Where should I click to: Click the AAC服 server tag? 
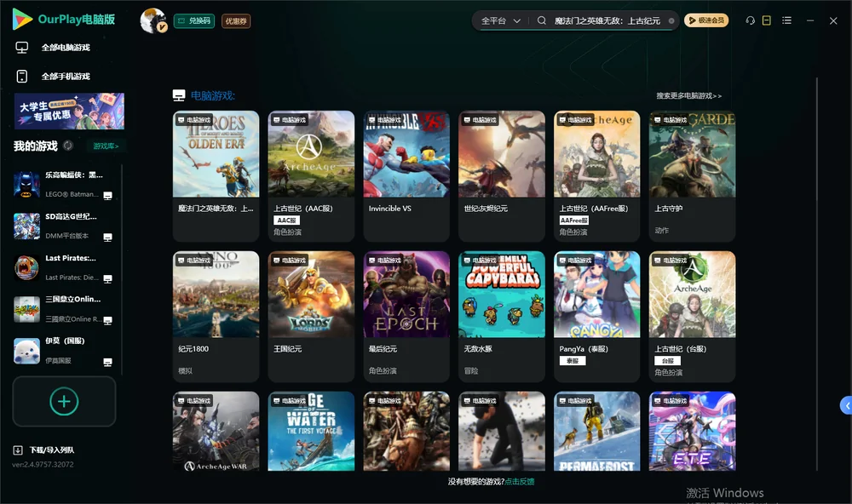pos(286,220)
